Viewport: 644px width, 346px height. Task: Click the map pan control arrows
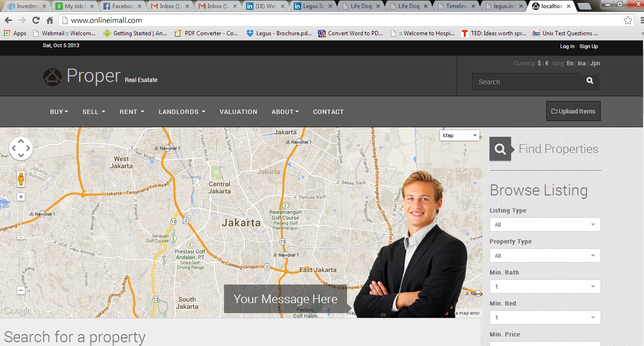(x=20, y=149)
